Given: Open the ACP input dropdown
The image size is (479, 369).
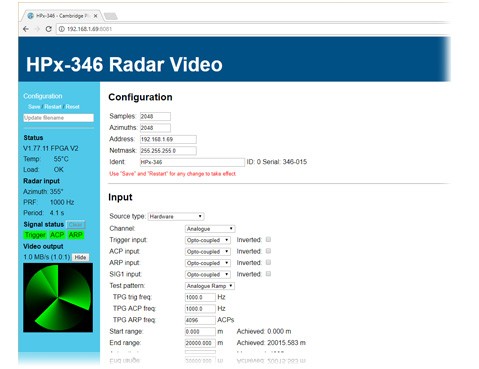Looking at the screenshot, I should [x=208, y=252].
